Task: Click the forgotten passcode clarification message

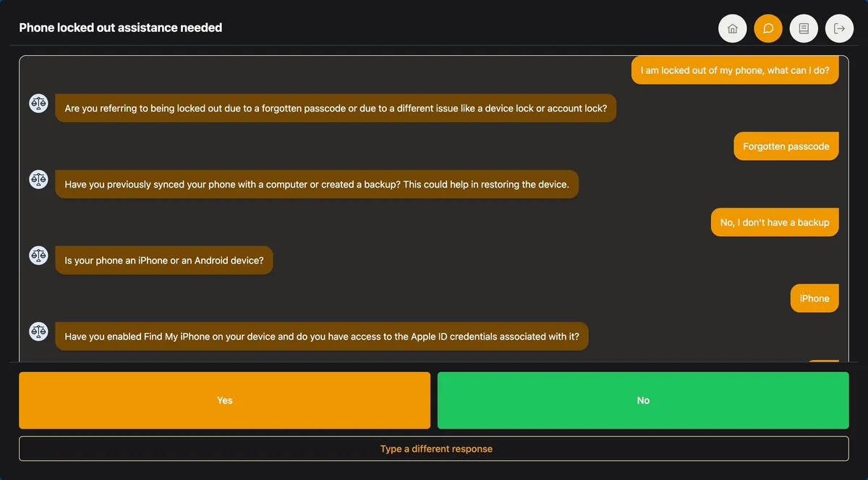Action: (336, 109)
